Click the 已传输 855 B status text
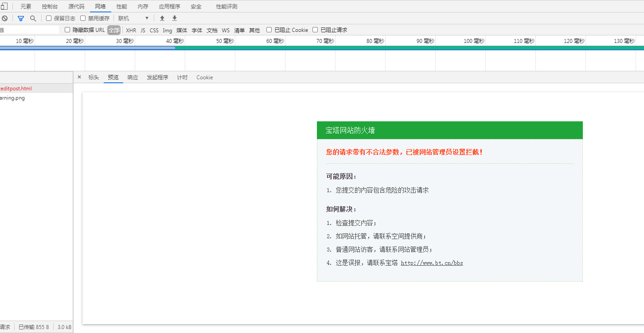644x333 pixels. 34,327
